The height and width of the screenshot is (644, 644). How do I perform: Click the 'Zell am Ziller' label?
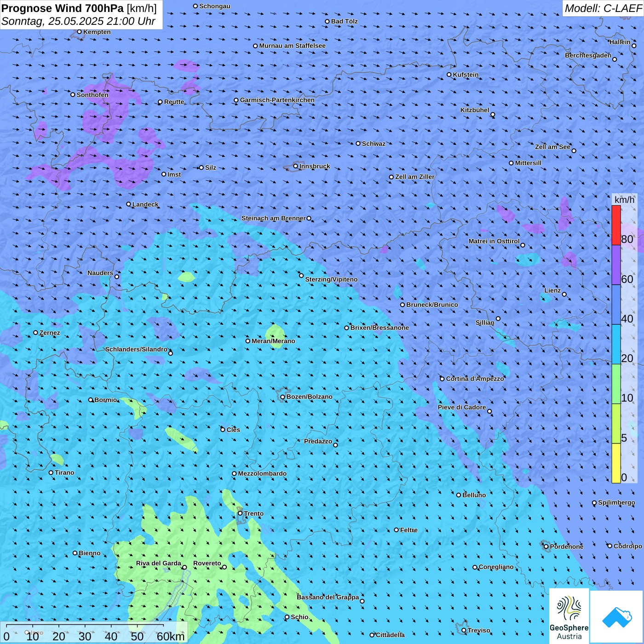pos(415,177)
